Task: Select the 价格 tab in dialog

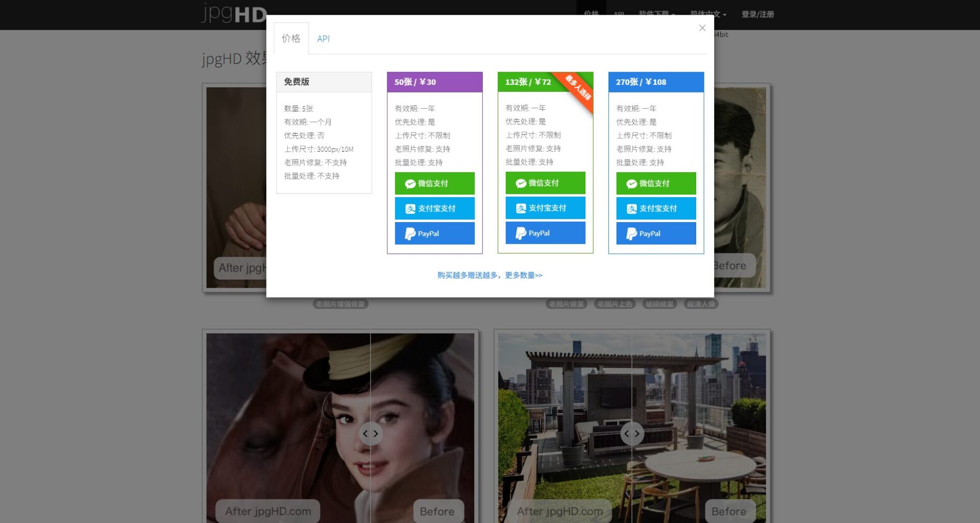Action: tap(291, 39)
